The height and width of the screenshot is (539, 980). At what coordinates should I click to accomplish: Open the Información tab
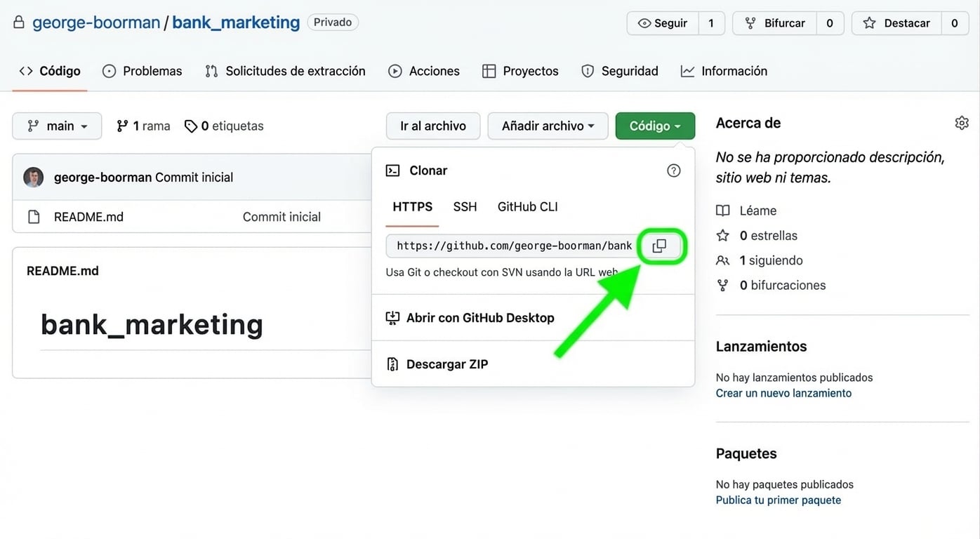pyautogui.click(x=724, y=71)
